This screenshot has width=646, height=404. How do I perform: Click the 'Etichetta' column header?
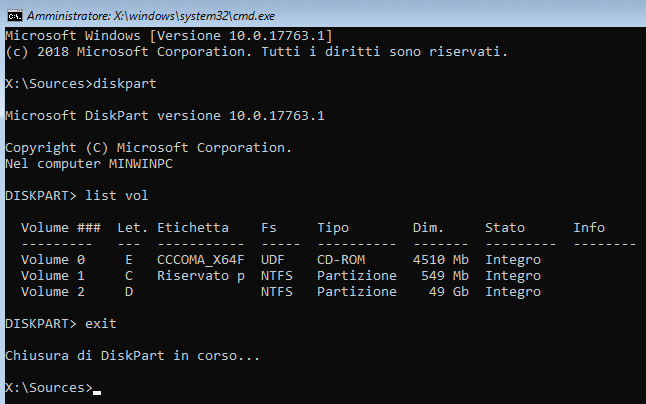point(192,227)
